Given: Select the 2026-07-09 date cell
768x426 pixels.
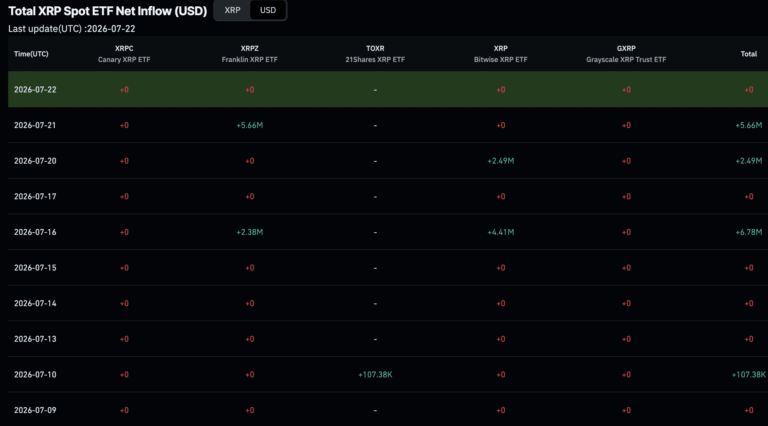Looking at the screenshot, I should tap(35, 410).
